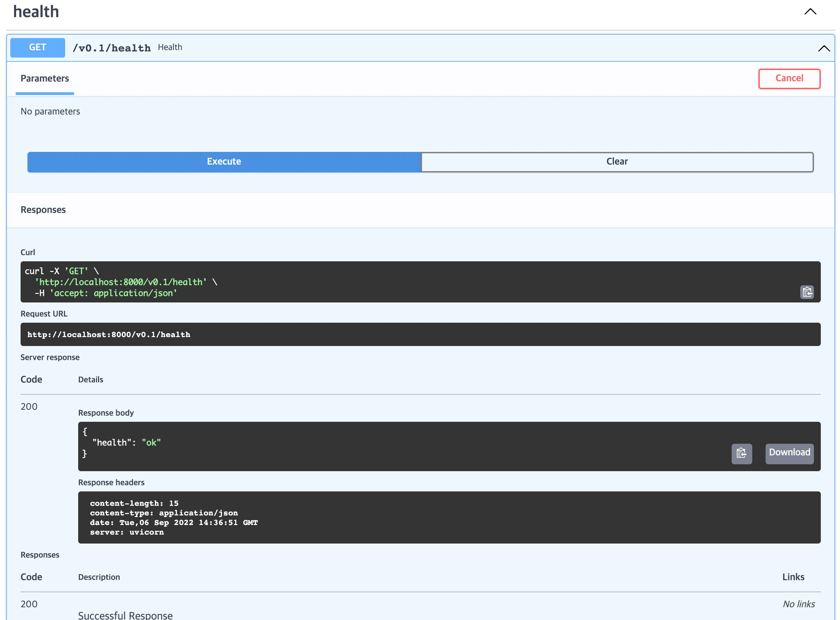Viewport: 840px width, 620px height.
Task: Collapse the health section chevron
Action: tap(810, 12)
